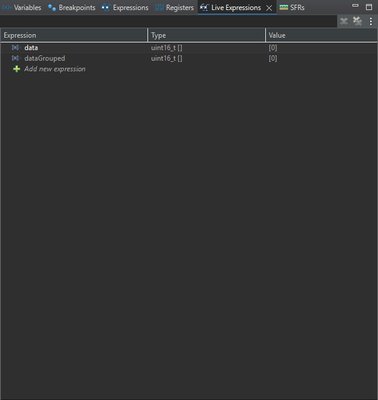The width and height of the screenshot is (378, 400).
Task: Open the Breakpoints tab
Action: 72,7
